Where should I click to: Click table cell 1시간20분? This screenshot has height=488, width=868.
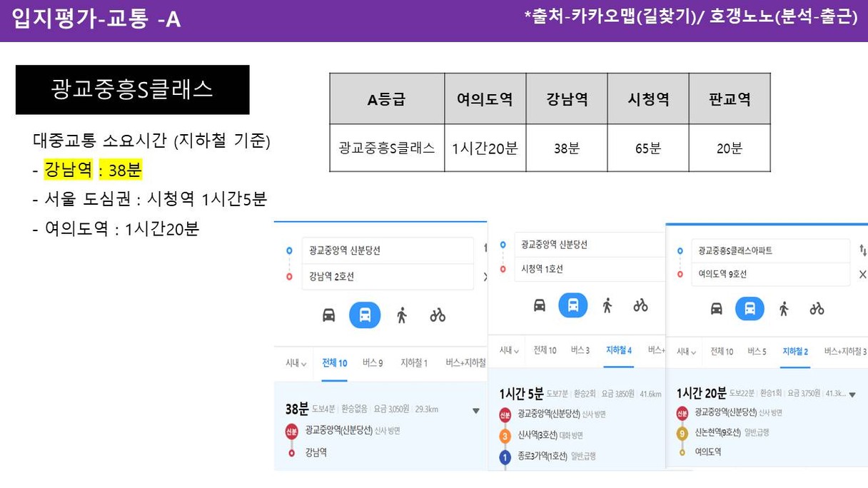[485, 148]
